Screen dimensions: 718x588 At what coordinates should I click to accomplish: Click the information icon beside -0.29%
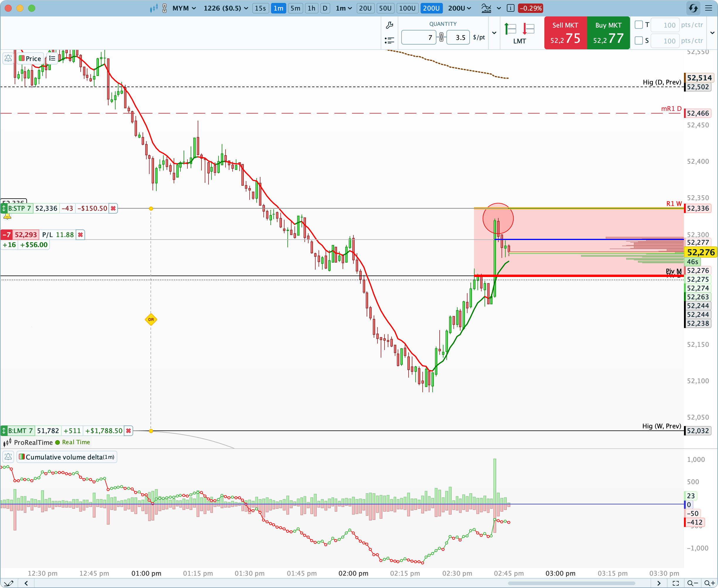click(510, 8)
